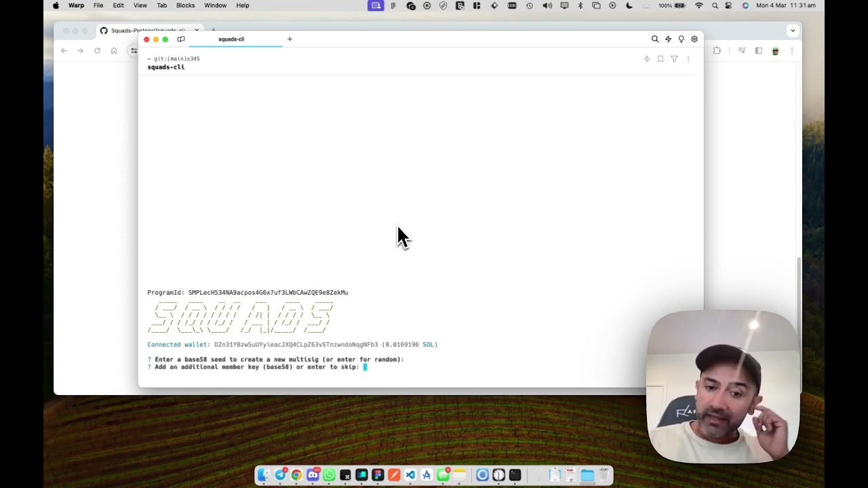Open Terminal from the dock
868x488 pixels.
pyautogui.click(x=515, y=475)
